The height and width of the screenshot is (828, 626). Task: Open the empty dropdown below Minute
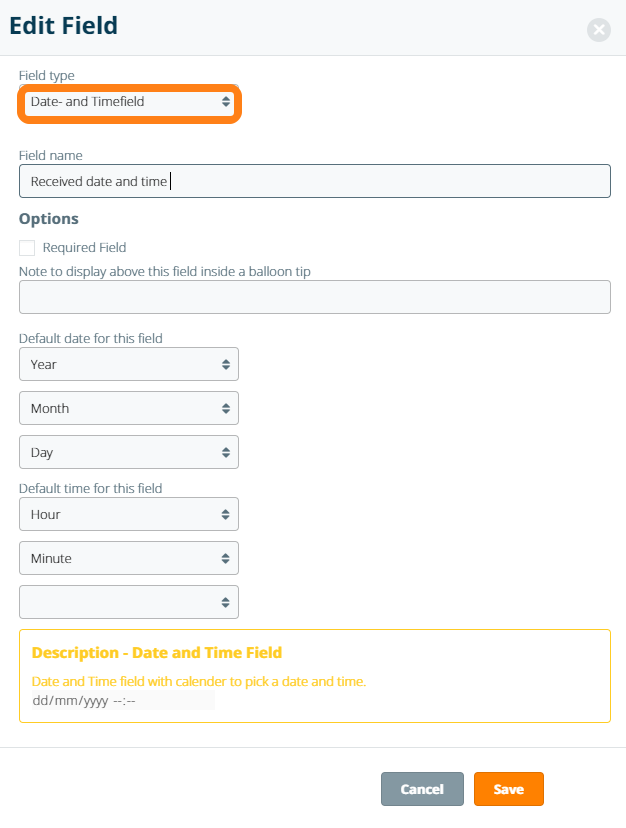pos(129,603)
